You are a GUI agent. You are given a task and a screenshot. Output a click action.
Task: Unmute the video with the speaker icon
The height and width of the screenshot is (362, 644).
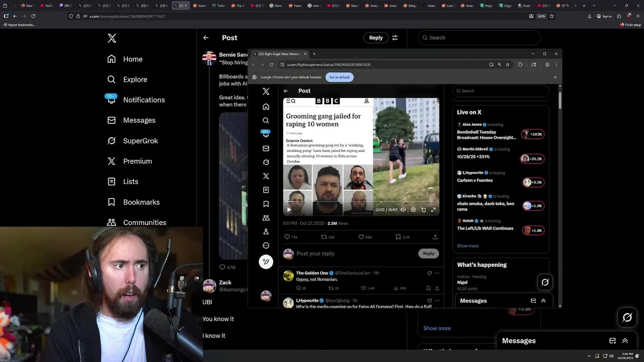[x=403, y=210]
